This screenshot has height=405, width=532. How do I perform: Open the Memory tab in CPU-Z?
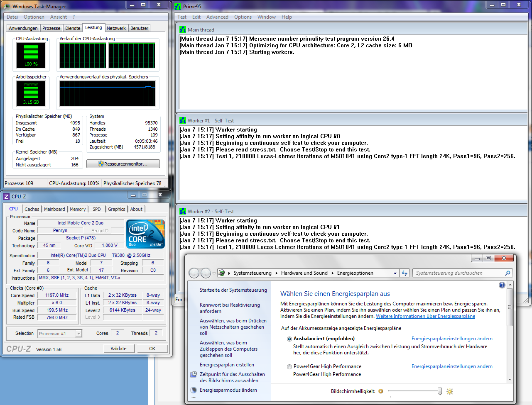(x=78, y=209)
